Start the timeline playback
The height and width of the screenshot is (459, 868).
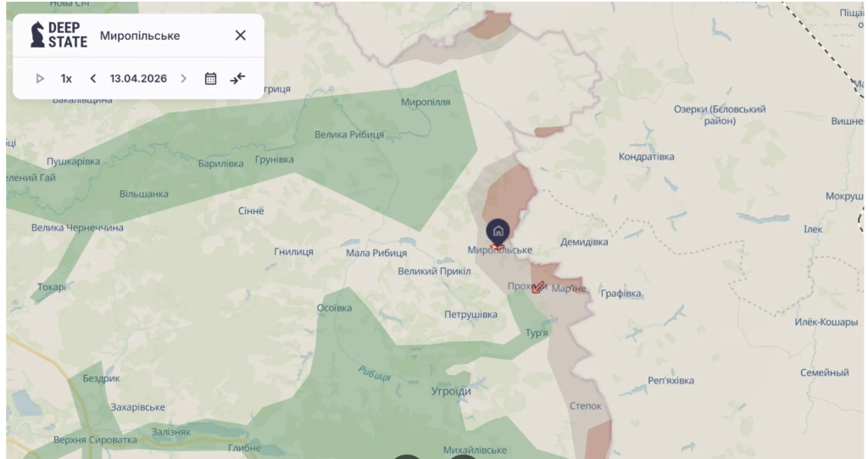tap(40, 79)
